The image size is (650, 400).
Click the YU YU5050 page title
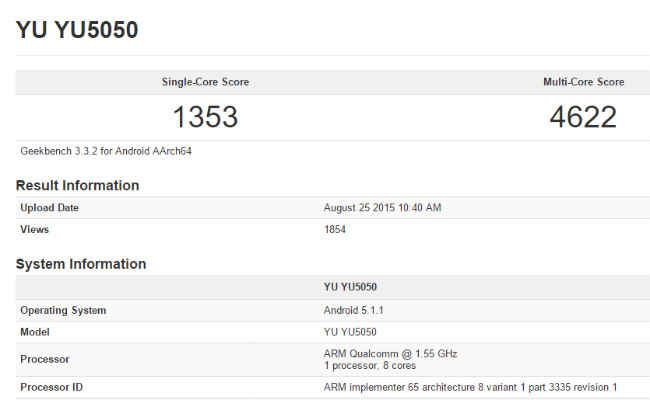pyautogui.click(x=77, y=30)
